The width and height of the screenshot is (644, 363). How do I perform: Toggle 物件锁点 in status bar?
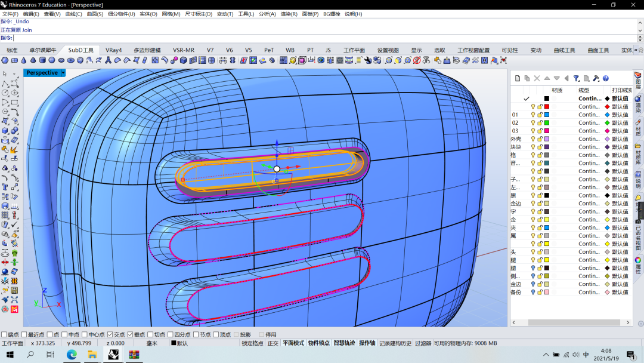click(318, 343)
